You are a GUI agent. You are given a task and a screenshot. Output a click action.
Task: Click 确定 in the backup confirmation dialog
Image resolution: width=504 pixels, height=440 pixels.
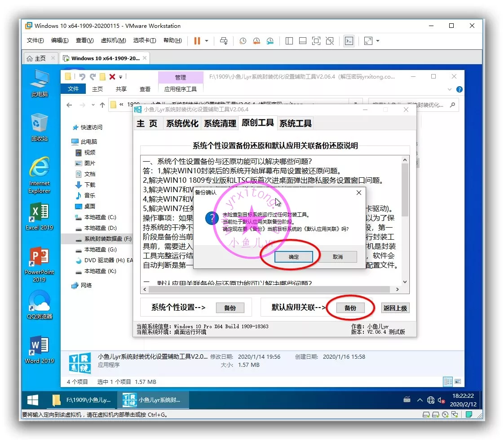(294, 257)
